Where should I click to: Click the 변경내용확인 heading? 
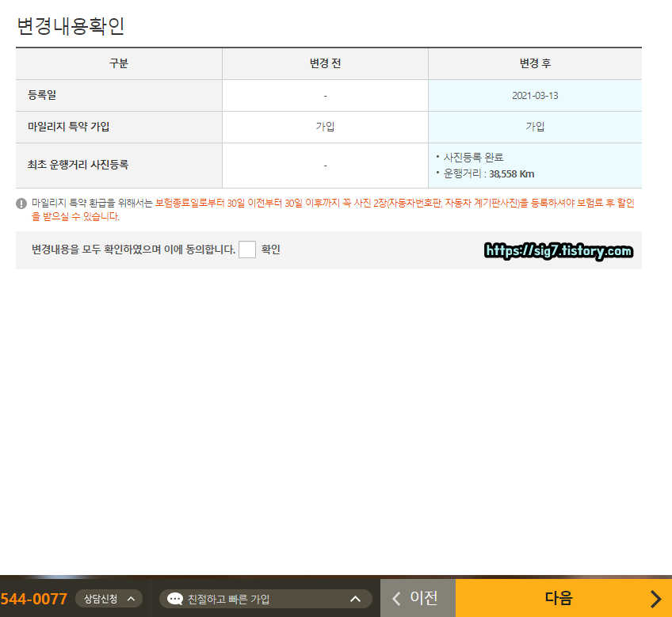coord(71,25)
